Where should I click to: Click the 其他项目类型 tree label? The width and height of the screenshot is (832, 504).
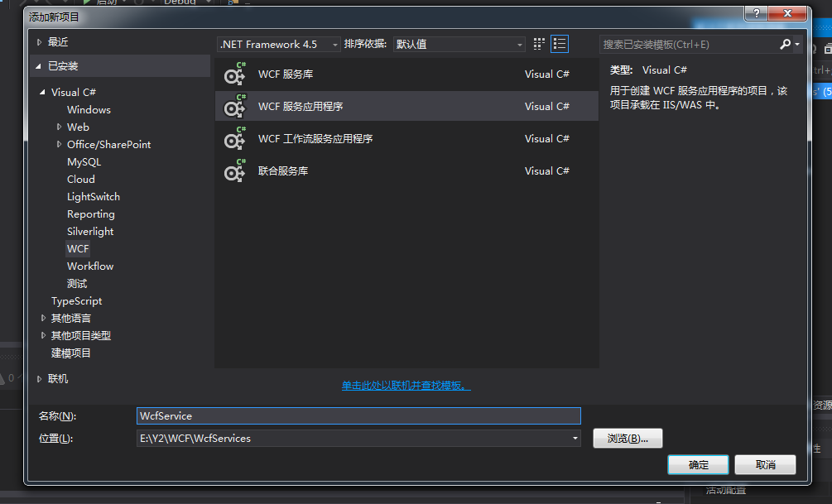point(80,335)
